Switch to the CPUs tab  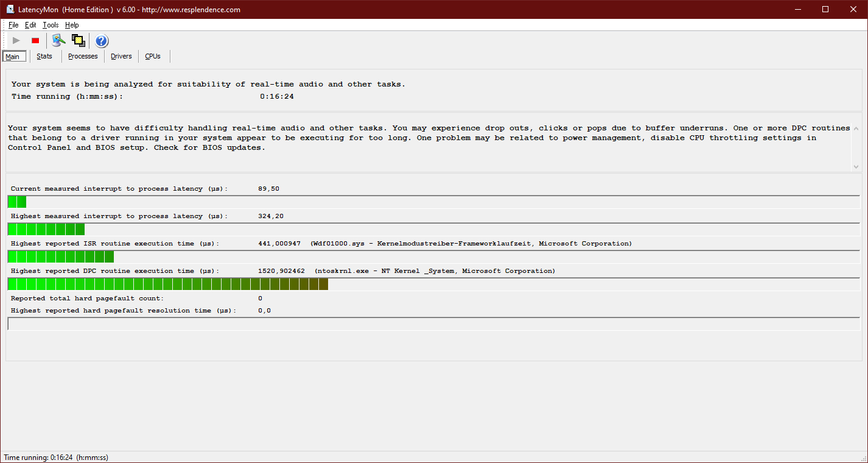[x=153, y=56]
